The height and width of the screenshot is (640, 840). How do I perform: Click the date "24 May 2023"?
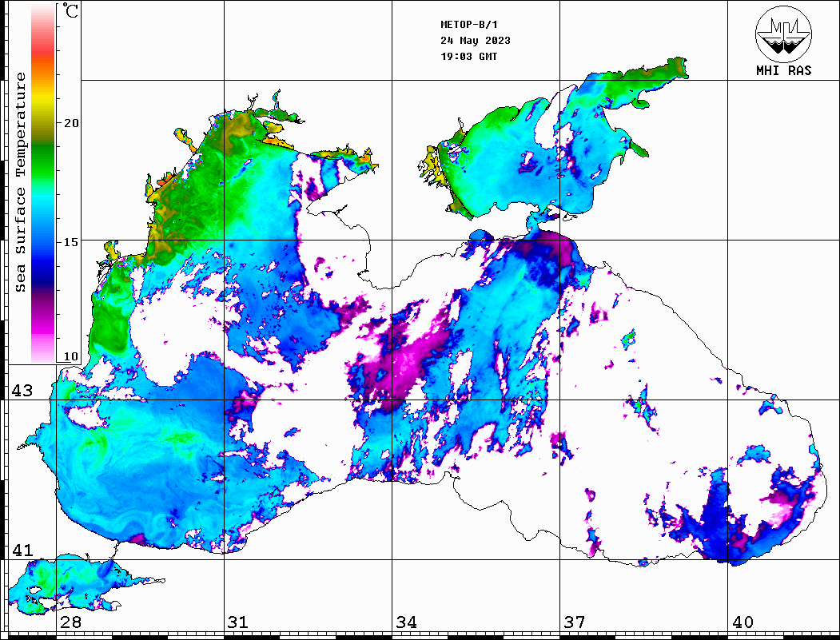point(476,41)
